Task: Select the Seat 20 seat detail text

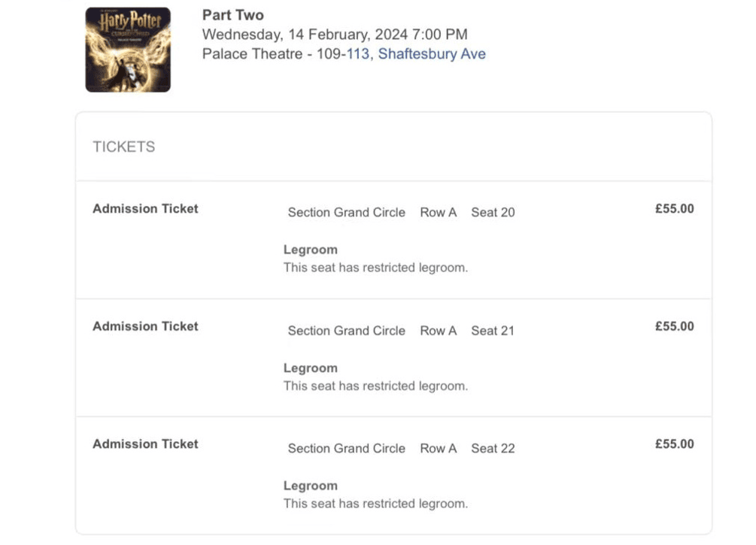Action: (493, 213)
